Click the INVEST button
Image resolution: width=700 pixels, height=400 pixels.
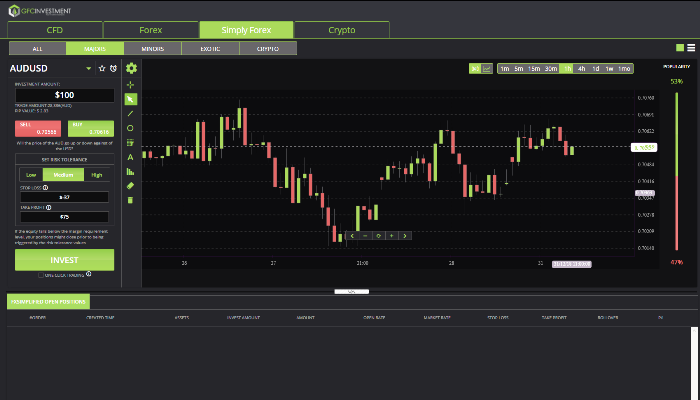pos(64,260)
